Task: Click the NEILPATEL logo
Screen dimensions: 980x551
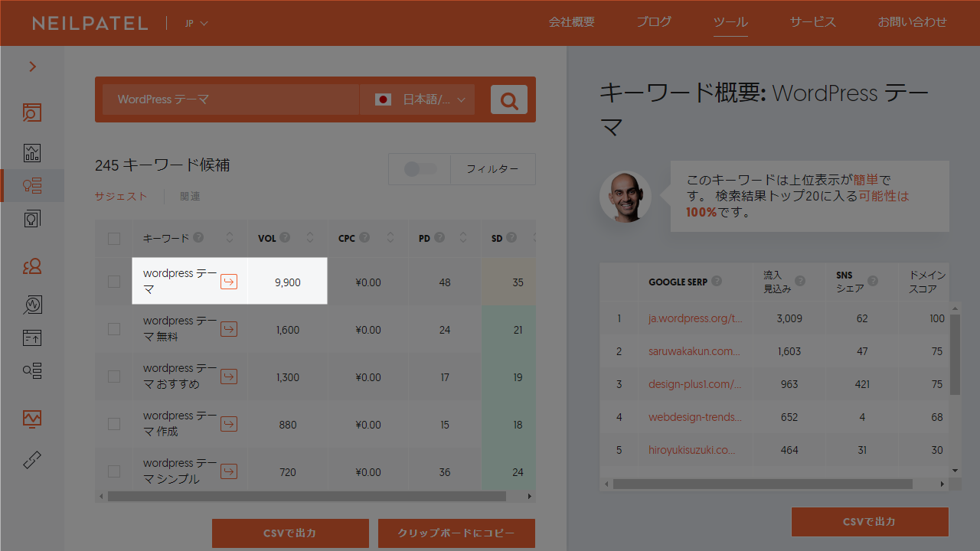Action: pyautogui.click(x=90, y=23)
